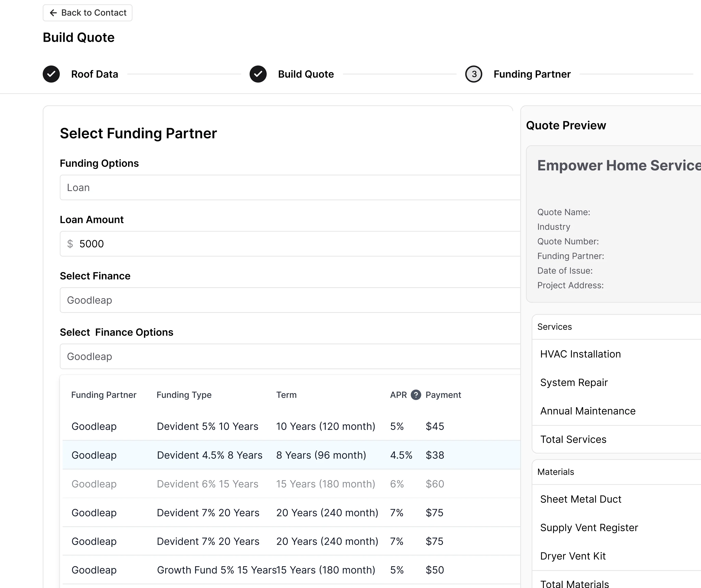701x588 pixels.
Task: Click the Materials section header
Action: tap(555, 472)
